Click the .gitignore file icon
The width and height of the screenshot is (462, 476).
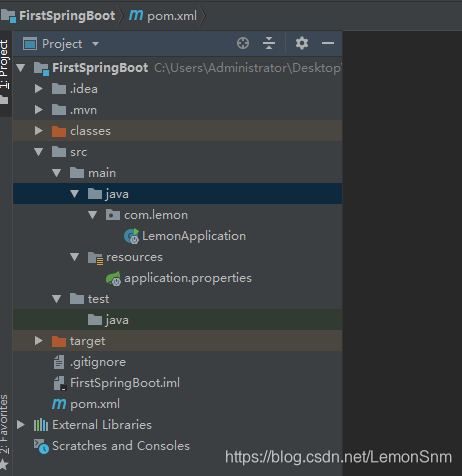pos(59,362)
